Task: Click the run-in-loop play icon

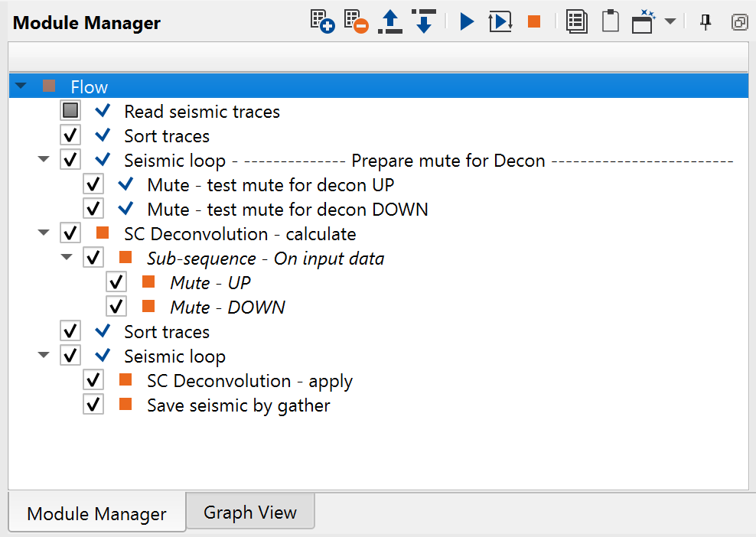Action: click(500, 21)
